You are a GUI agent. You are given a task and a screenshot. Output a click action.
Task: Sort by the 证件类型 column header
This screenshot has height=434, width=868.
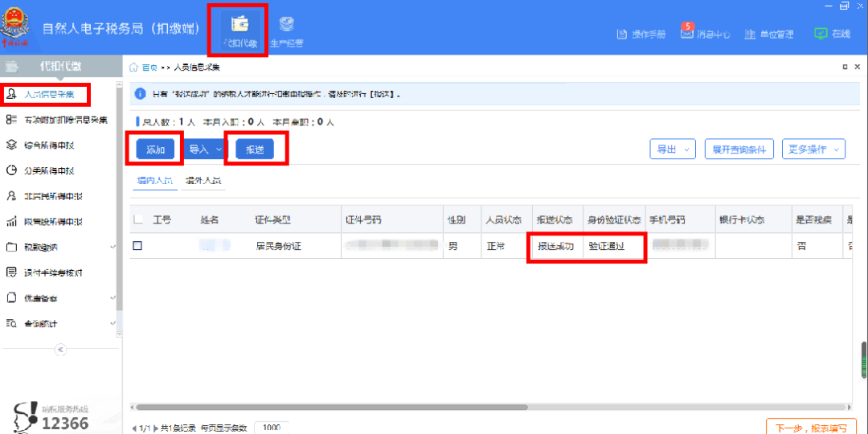273,219
